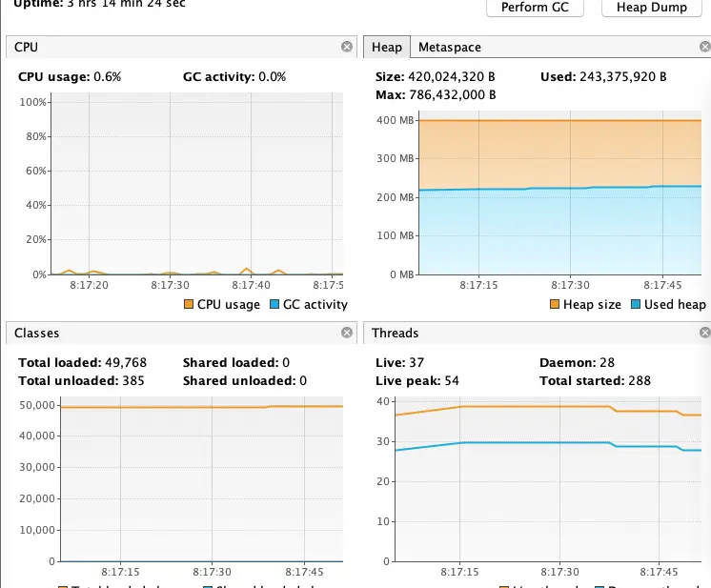Close the Classes panel
This screenshot has width=711, height=588.
click(x=346, y=333)
